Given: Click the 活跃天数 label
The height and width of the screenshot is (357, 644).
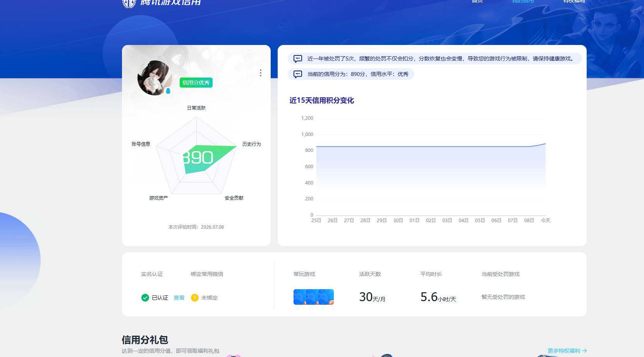Looking at the screenshot, I should (370, 274).
